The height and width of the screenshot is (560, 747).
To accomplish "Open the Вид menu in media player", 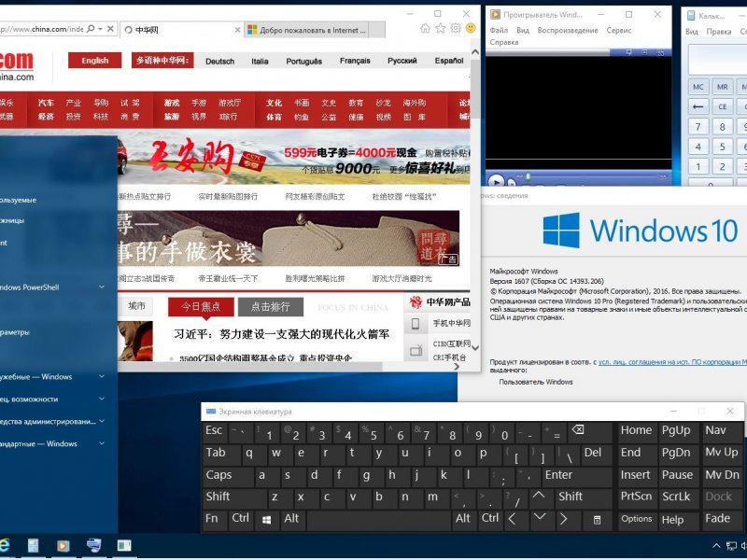I will click(523, 30).
